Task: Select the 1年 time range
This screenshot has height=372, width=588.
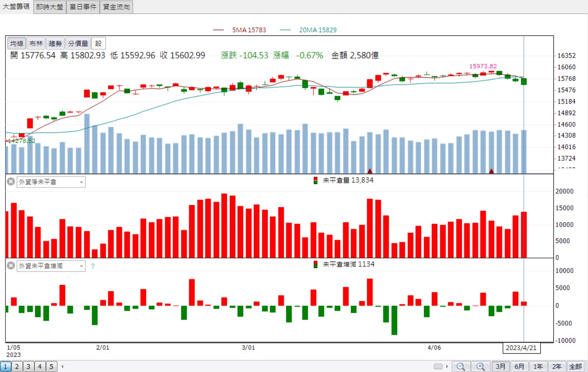Action: pyautogui.click(x=538, y=367)
